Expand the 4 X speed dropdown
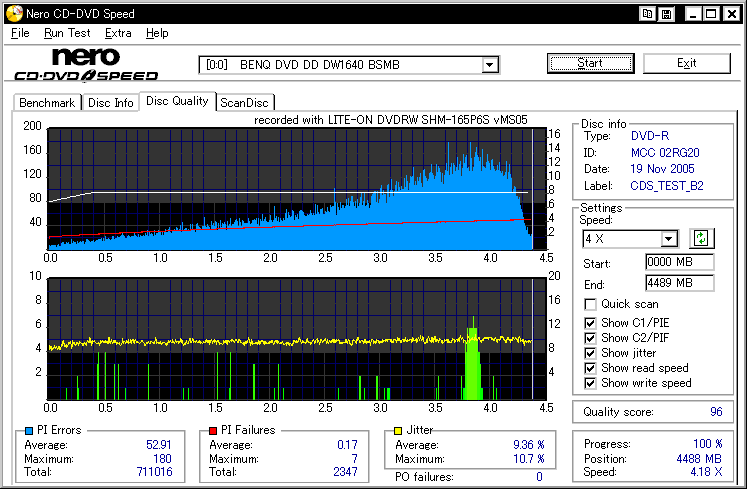 (x=669, y=238)
